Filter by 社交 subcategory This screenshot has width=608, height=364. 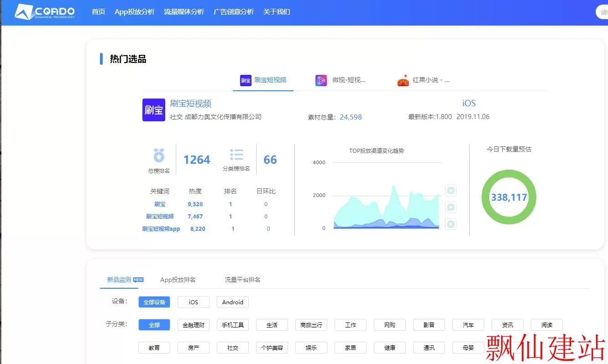(x=233, y=348)
